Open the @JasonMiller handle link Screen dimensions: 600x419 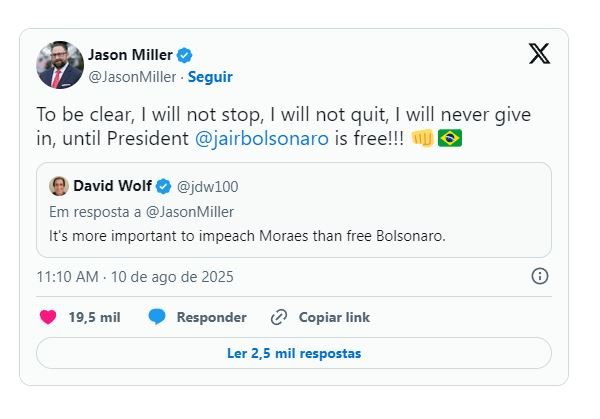[x=133, y=76]
